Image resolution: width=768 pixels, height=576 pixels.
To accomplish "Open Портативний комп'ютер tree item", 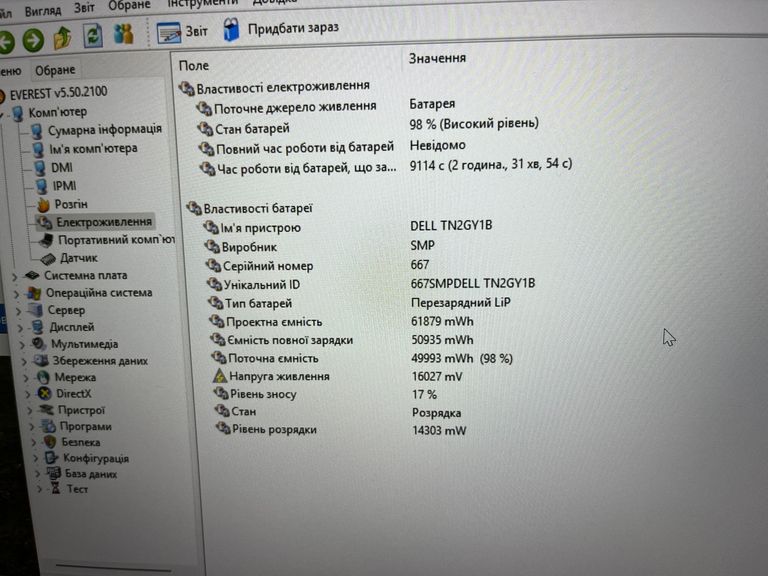I will pyautogui.click(x=116, y=240).
